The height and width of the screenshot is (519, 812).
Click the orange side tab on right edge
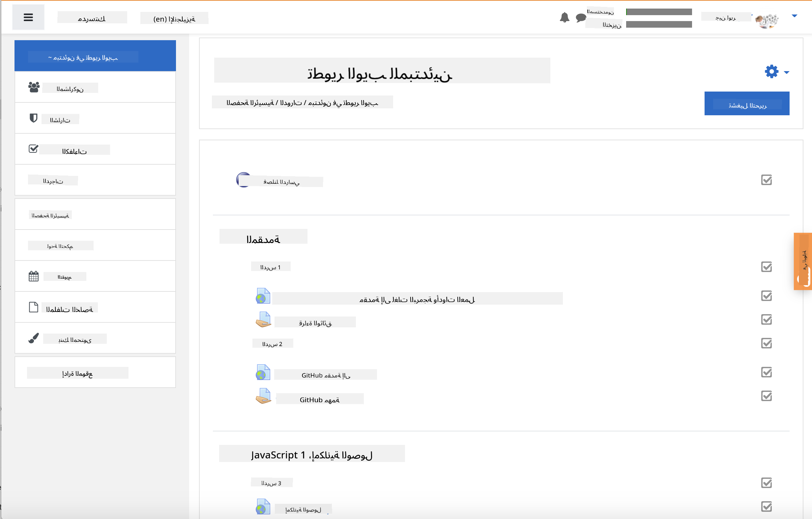coord(803,261)
